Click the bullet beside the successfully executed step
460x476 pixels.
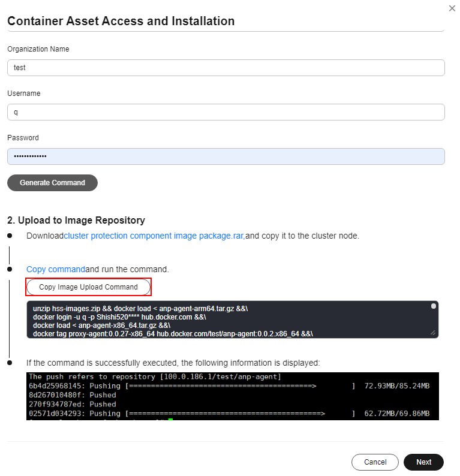[10, 363]
